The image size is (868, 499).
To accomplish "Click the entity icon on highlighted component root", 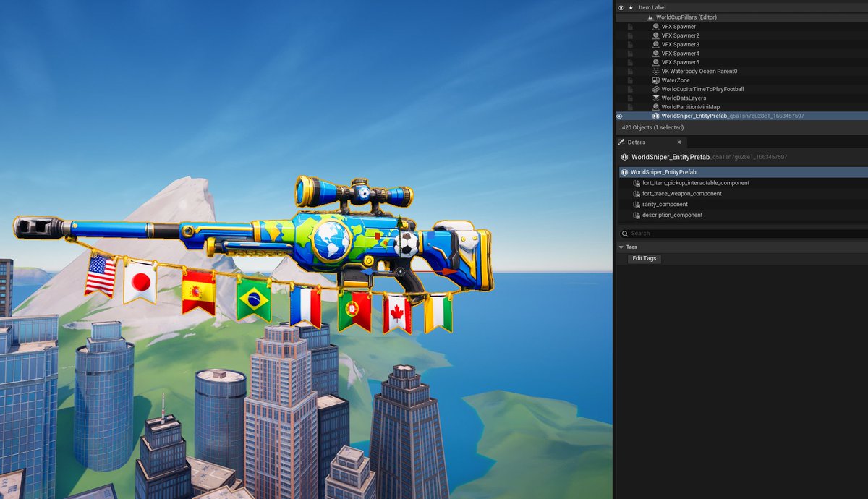I will pyautogui.click(x=625, y=172).
